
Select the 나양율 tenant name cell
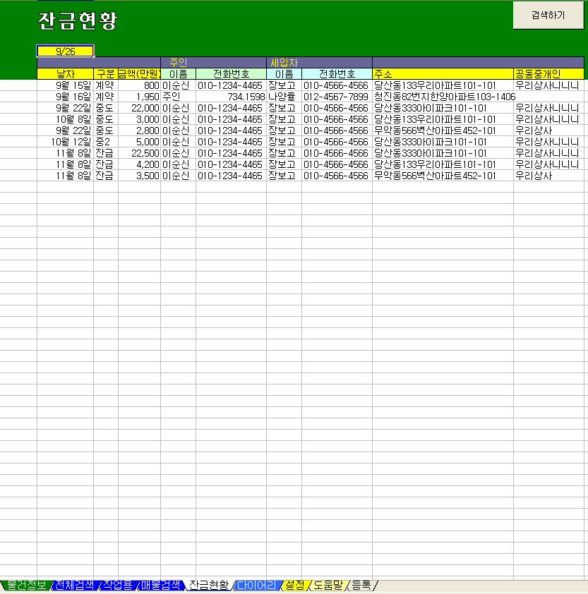[284, 97]
